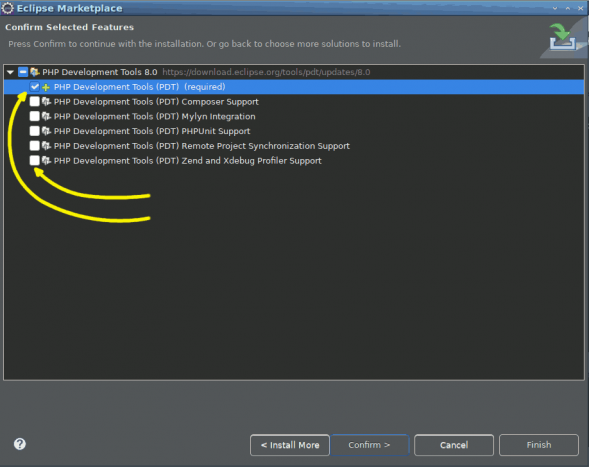Close the Eclipse Marketplace window
Viewport: 589px width, 467px height.
point(580,8)
